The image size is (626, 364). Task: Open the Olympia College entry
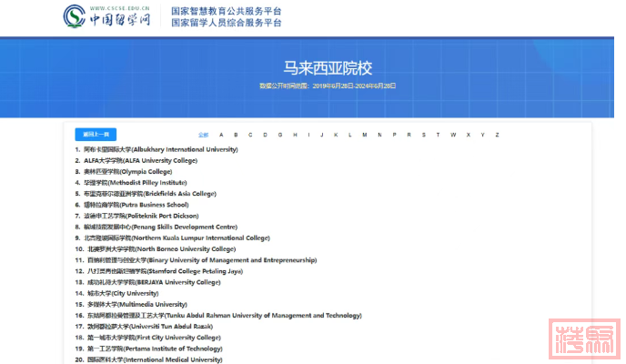[124, 172]
